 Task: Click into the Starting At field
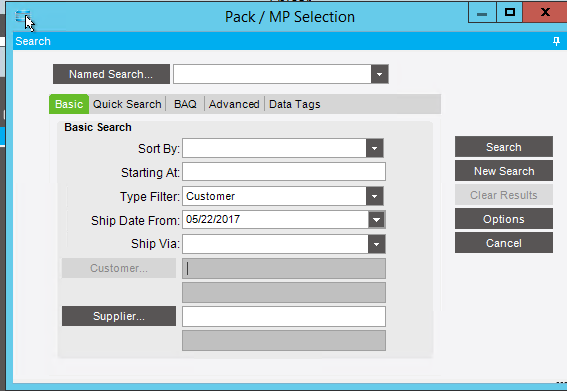(284, 172)
